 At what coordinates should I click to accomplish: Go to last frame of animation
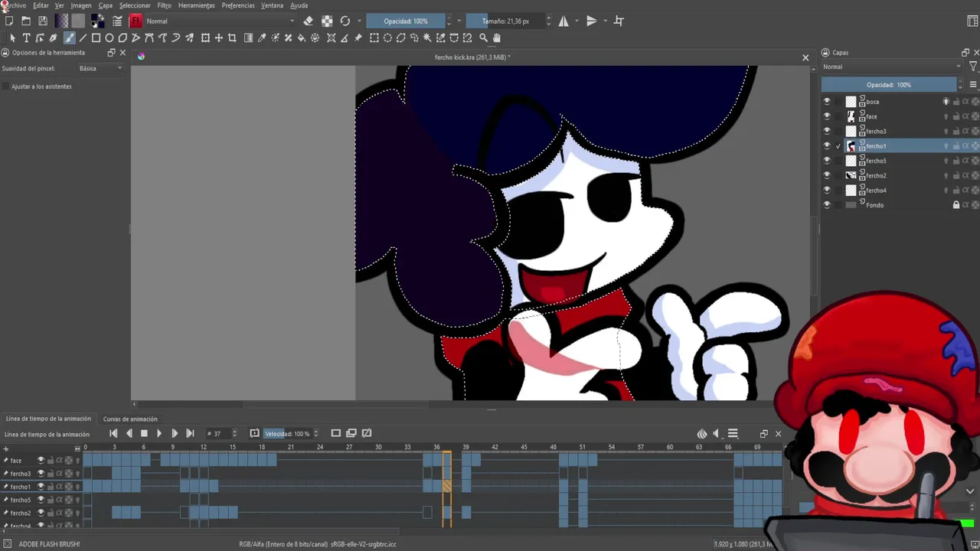190,433
